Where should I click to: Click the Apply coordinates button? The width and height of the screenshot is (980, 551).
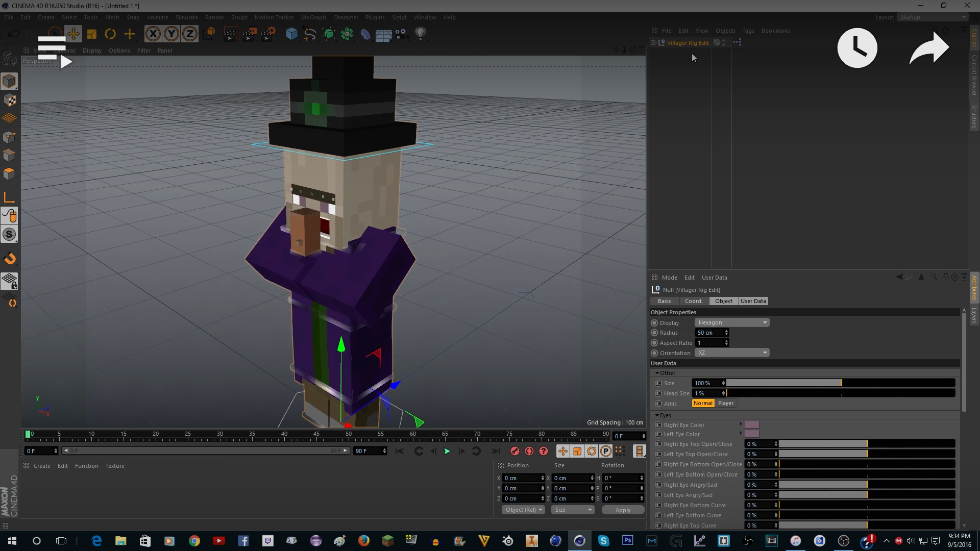623,510
